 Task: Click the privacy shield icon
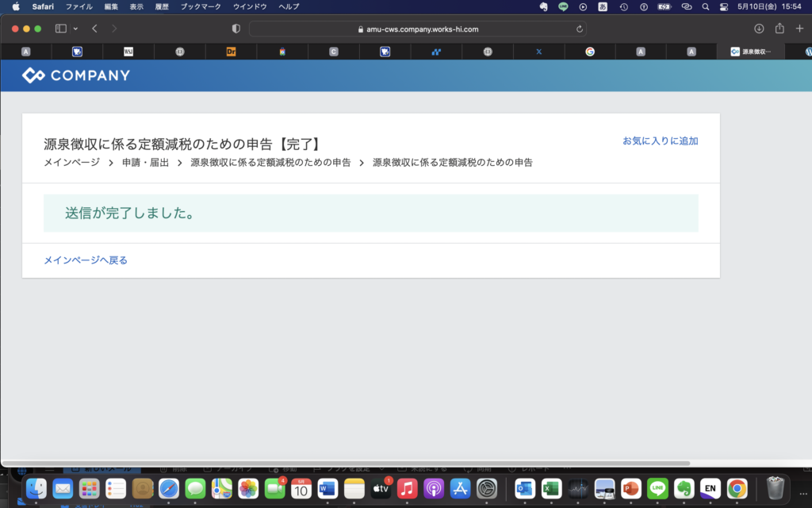coord(236,29)
